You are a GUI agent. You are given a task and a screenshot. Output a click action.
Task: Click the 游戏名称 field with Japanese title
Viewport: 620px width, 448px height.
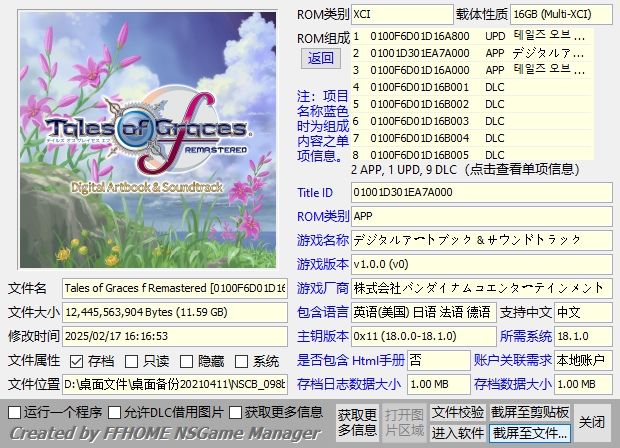pyautogui.click(x=482, y=240)
